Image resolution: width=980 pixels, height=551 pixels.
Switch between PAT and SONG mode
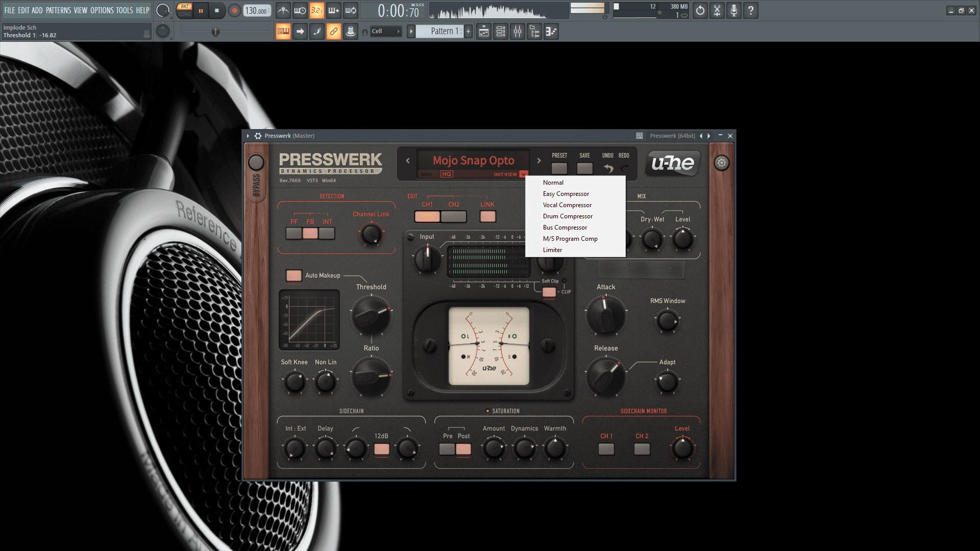(185, 10)
